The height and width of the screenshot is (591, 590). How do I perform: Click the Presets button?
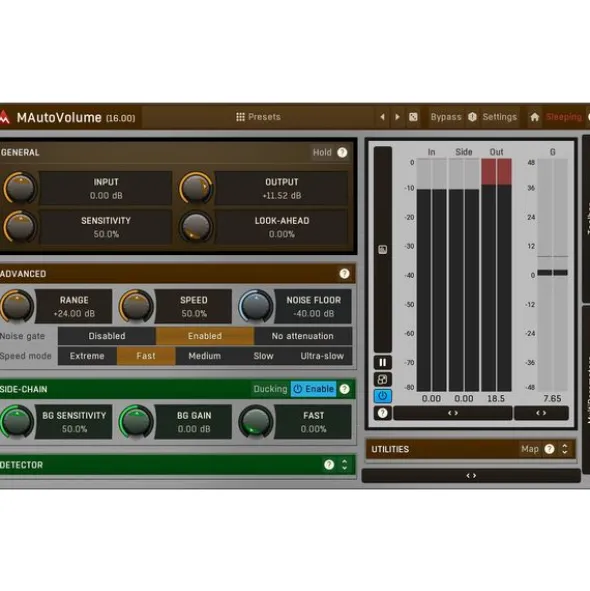[258, 117]
